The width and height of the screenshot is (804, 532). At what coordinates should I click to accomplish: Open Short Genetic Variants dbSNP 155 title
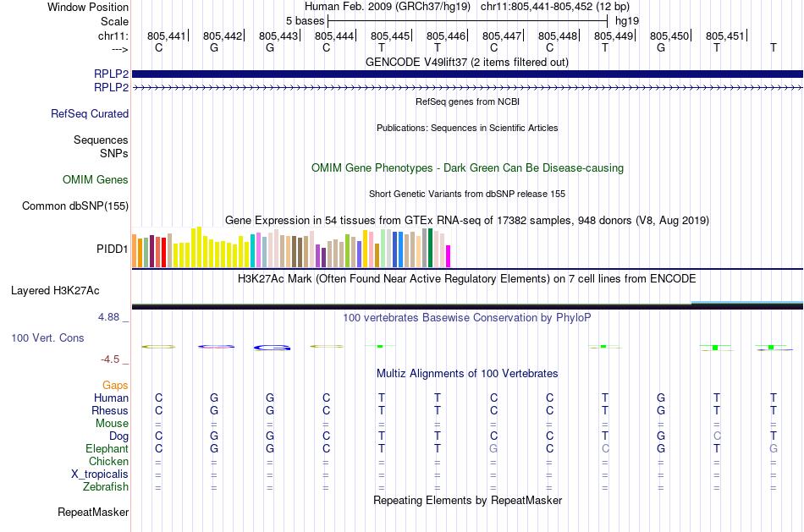[467, 194]
